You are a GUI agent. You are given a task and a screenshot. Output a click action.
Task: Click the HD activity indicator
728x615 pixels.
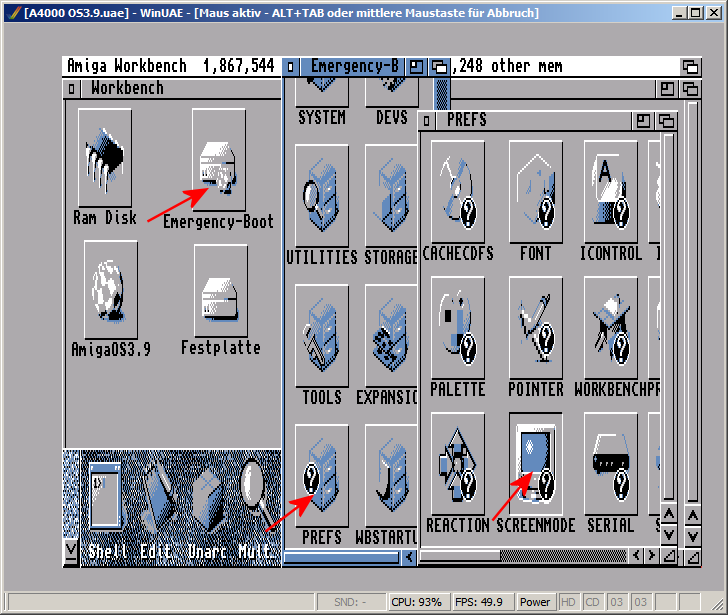pos(568,602)
